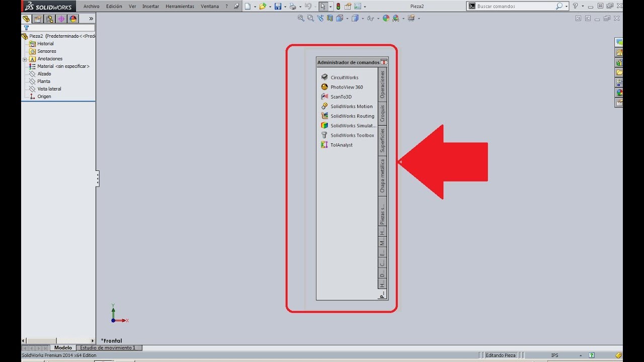Open the status bar tag icon
644x362 pixels.
coord(619,355)
